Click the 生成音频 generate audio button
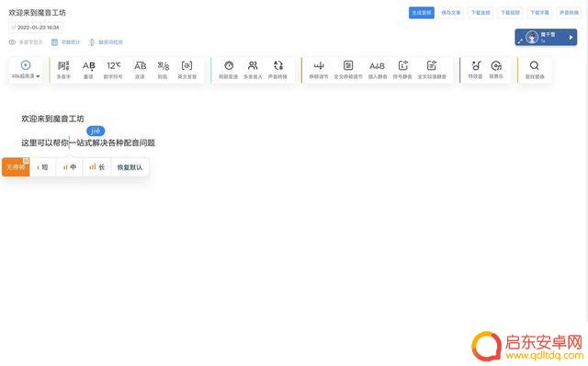588x366 pixels. pos(422,12)
